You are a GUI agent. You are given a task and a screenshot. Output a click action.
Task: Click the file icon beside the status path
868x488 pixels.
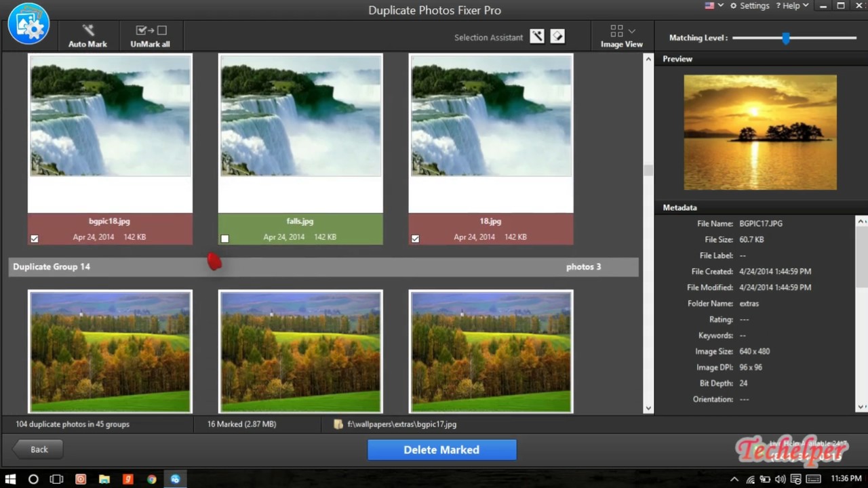(x=338, y=424)
